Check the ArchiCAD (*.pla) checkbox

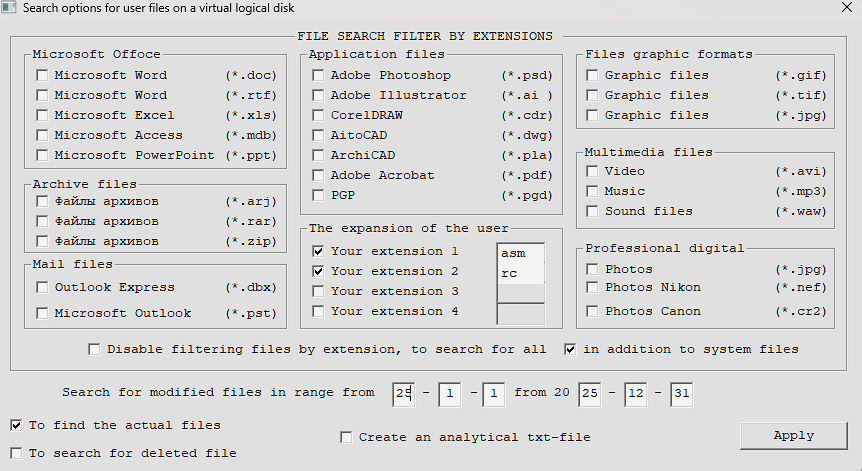click(x=318, y=155)
